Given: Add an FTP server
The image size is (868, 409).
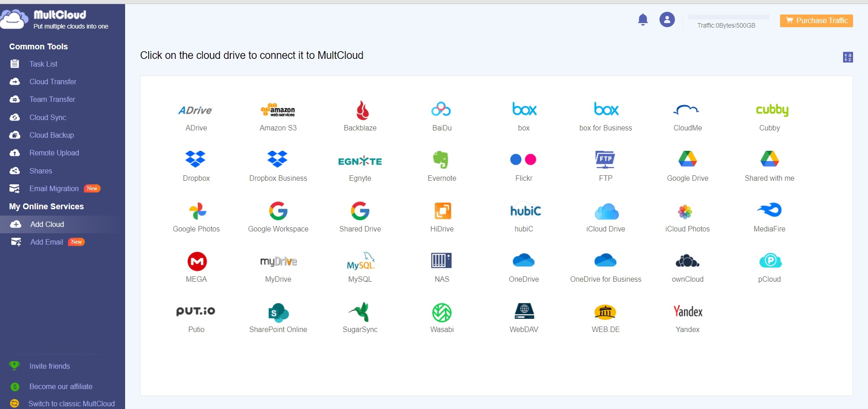Looking at the screenshot, I should 605,159.
